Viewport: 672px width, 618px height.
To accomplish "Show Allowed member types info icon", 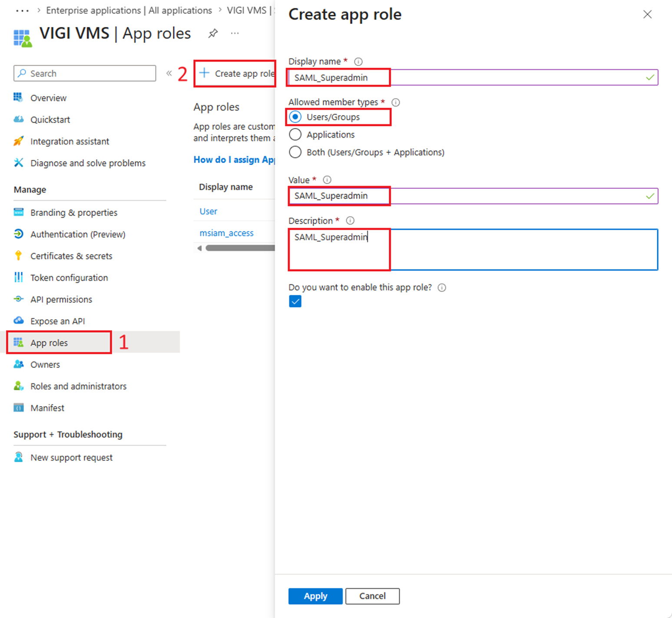I will click(396, 102).
